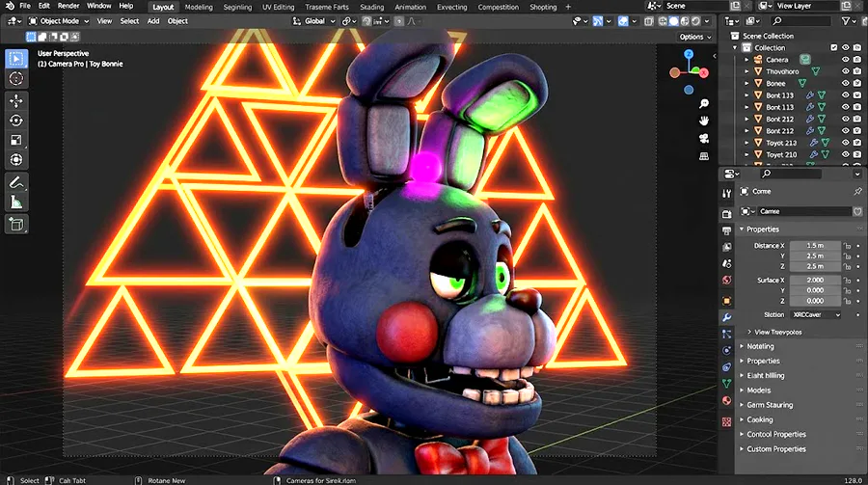
Task: Hide Toyet 210 with eye icon
Action: (x=845, y=155)
